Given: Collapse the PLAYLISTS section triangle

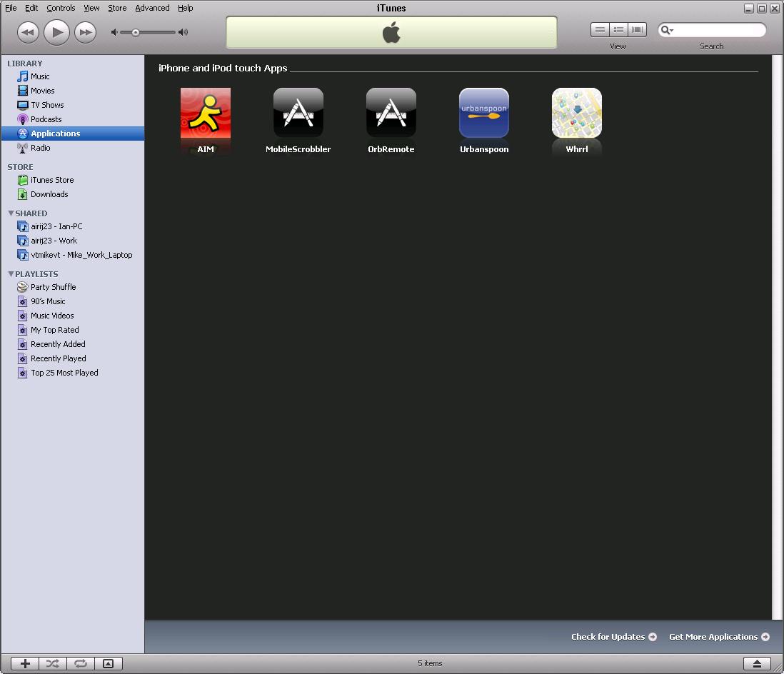Looking at the screenshot, I should [x=11, y=274].
